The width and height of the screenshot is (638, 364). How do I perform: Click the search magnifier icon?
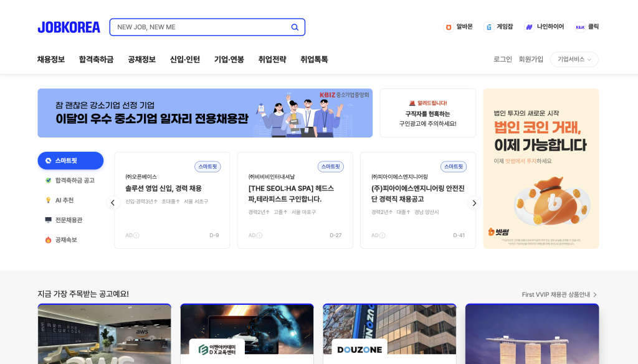(294, 27)
